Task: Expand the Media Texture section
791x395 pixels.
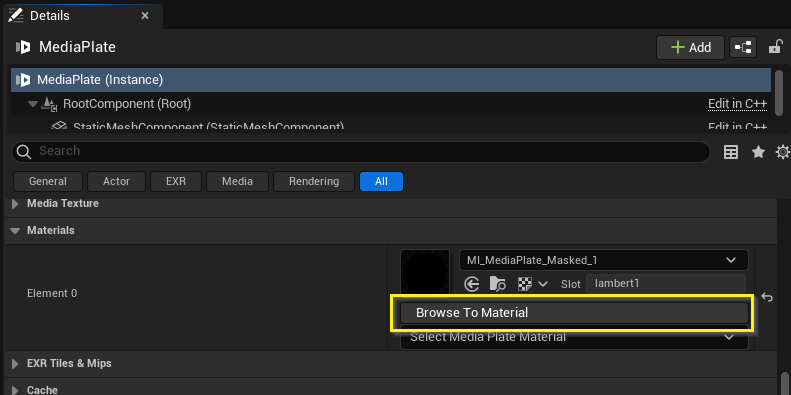Action: [15, 204]
